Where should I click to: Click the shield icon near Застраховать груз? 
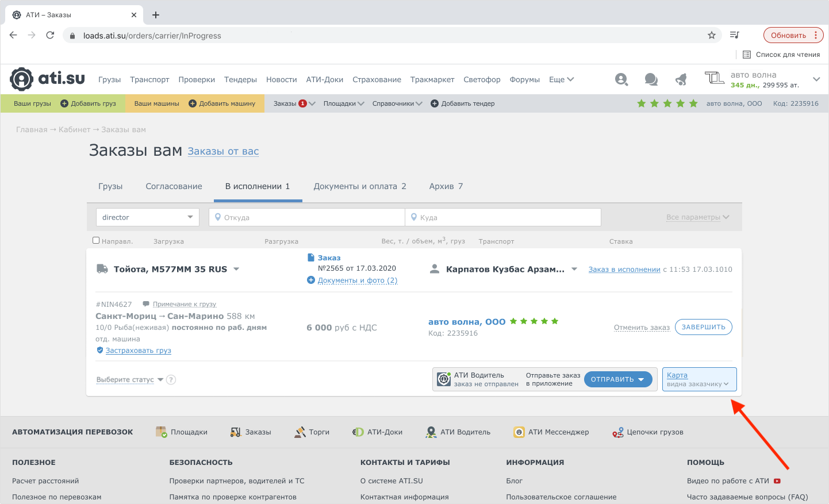tap(100, 350)
